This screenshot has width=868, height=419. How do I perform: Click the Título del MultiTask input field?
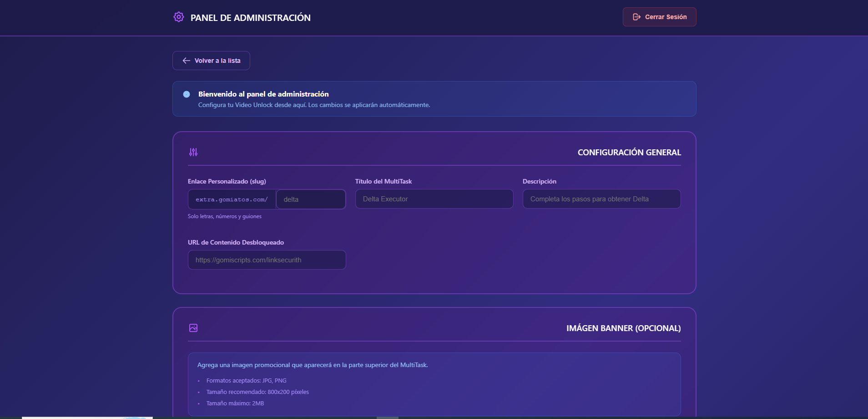click(434, 199)
